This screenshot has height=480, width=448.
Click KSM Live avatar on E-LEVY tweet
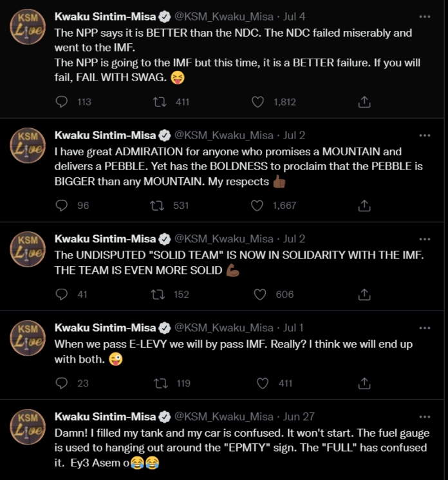coord(27,337)
